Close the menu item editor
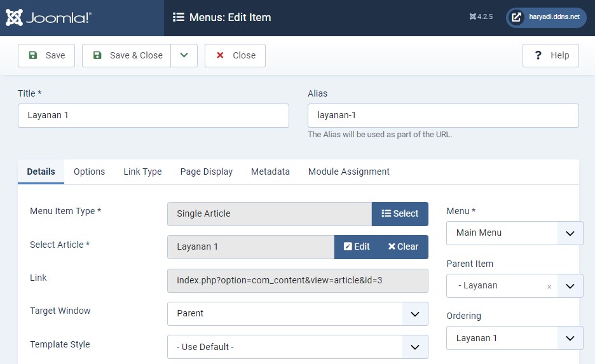Screen dimensions: 595x364 coord(235,55)
